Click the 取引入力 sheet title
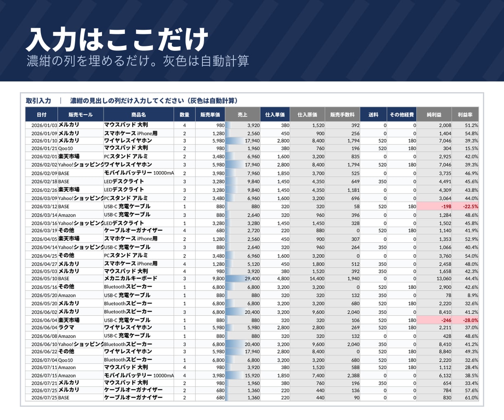The image size is (504, 420). [x=38, y=100]
